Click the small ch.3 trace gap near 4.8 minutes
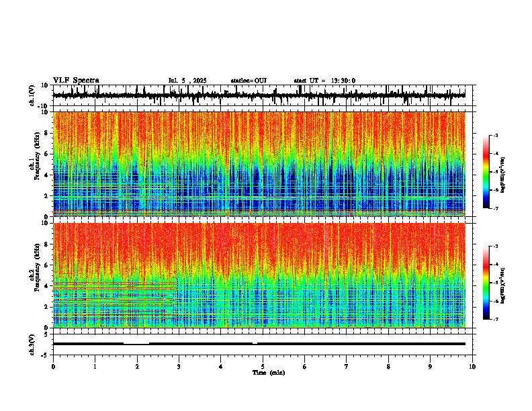Image resolution: width=532 pixels, height=411 pixels. coord(255,343)
